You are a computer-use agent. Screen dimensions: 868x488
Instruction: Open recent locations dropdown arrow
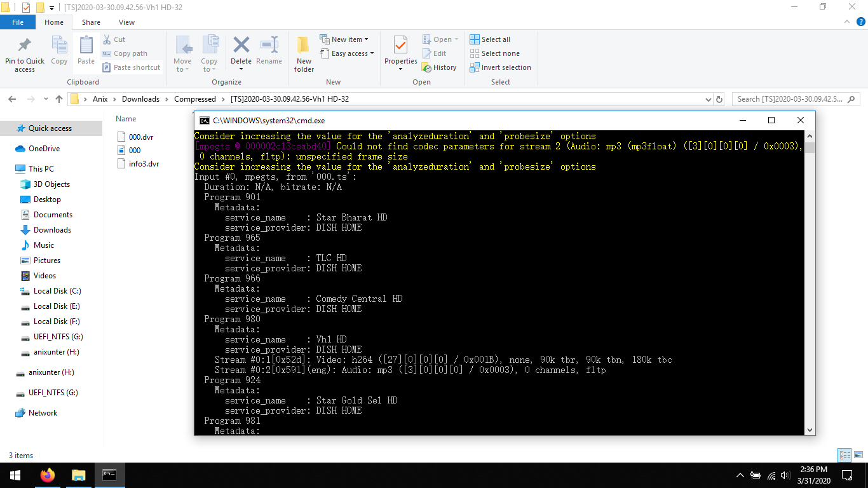pos(46,100)
